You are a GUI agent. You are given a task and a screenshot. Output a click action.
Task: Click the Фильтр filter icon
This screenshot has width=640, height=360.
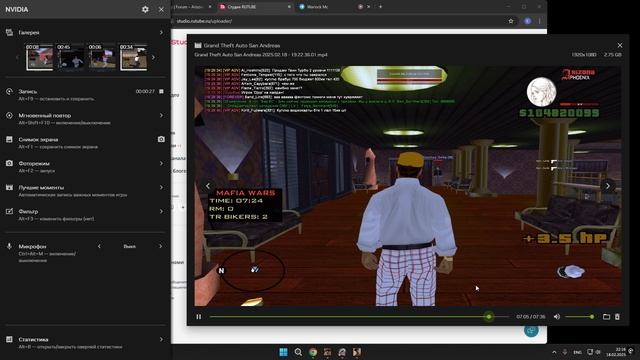coord(9,211)
